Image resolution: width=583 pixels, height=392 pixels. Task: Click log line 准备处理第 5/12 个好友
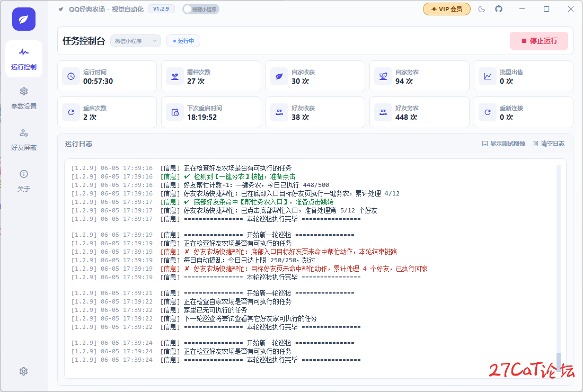coord(224,210)
